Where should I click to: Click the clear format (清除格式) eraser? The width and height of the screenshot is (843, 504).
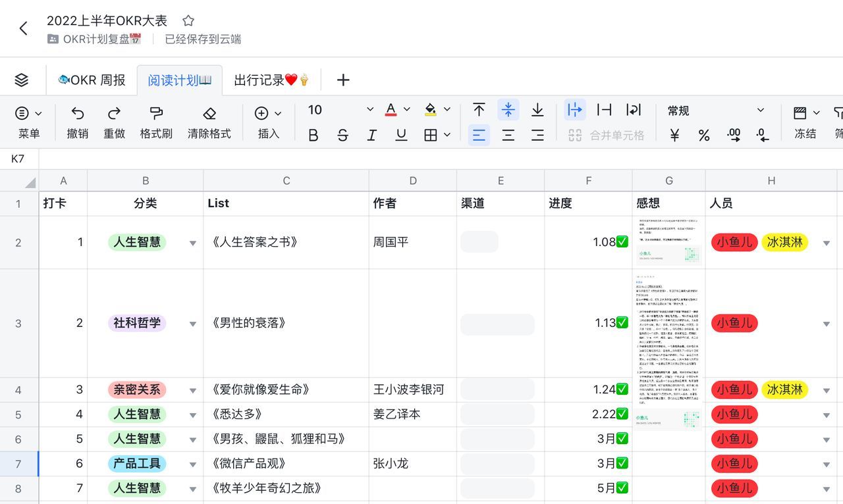[x=209, y=113]
